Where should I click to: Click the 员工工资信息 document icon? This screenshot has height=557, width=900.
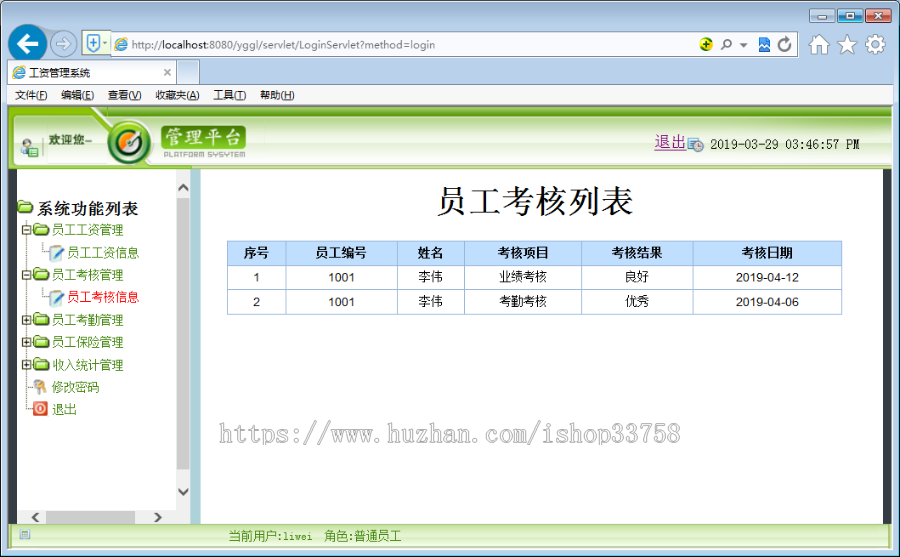click(56, 253)
